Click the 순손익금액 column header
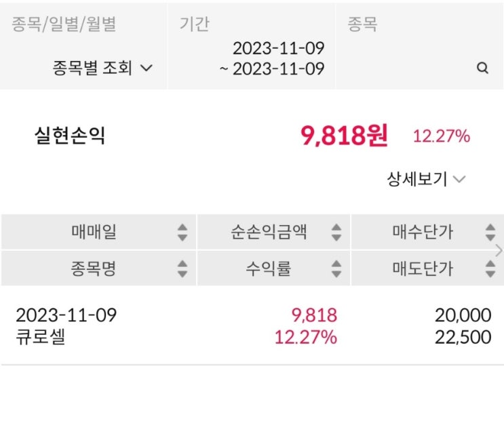Viewport: 504px width, 421px height. pyautogui.click(x=269, y=233)
